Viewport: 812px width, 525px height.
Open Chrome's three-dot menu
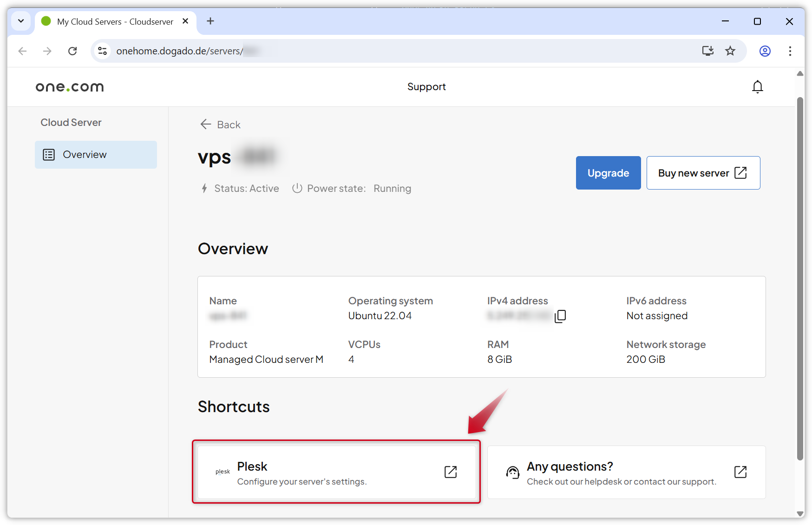click(x=790, y=51)
